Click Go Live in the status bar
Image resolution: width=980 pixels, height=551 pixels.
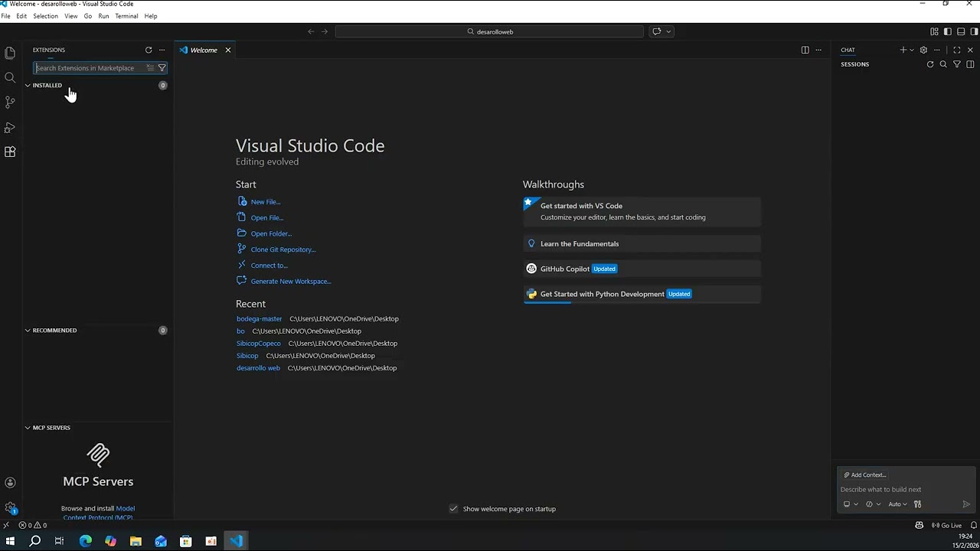pos(946,526)
